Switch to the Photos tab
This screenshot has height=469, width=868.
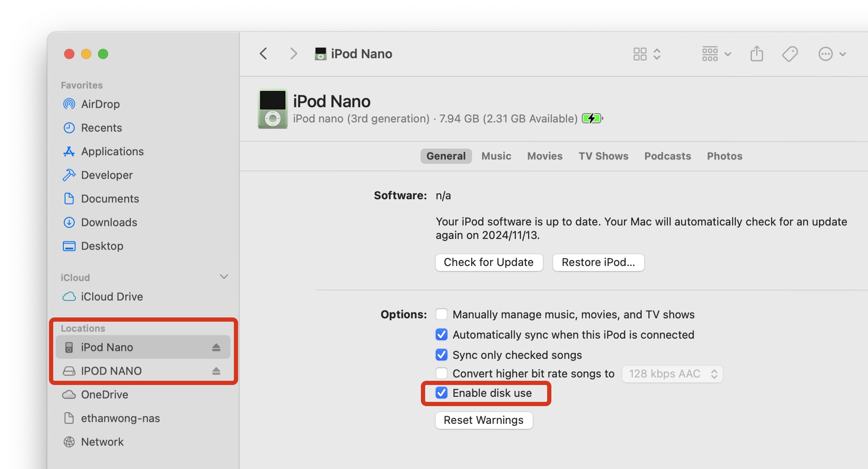tap(724, 156)
